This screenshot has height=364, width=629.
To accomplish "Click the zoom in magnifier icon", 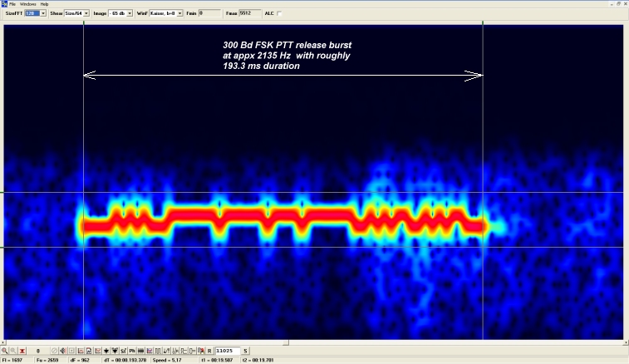I will (x=5, y=351).
